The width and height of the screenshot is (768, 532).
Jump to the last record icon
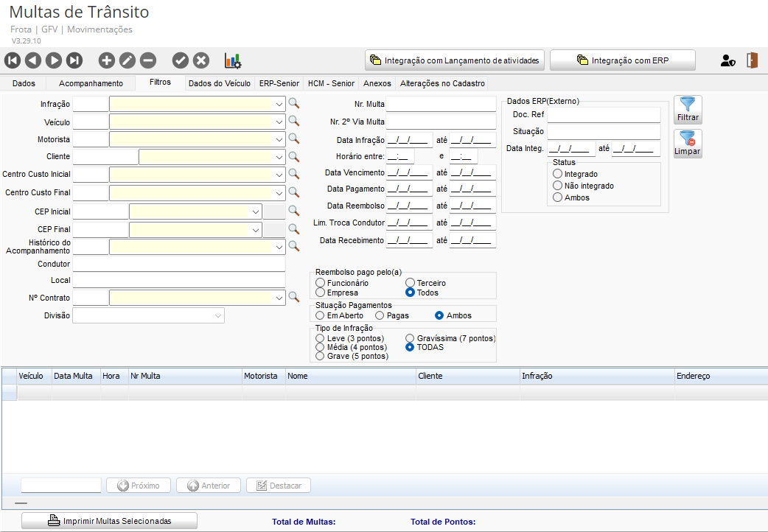pyautogui.click(x=74, y=60)
